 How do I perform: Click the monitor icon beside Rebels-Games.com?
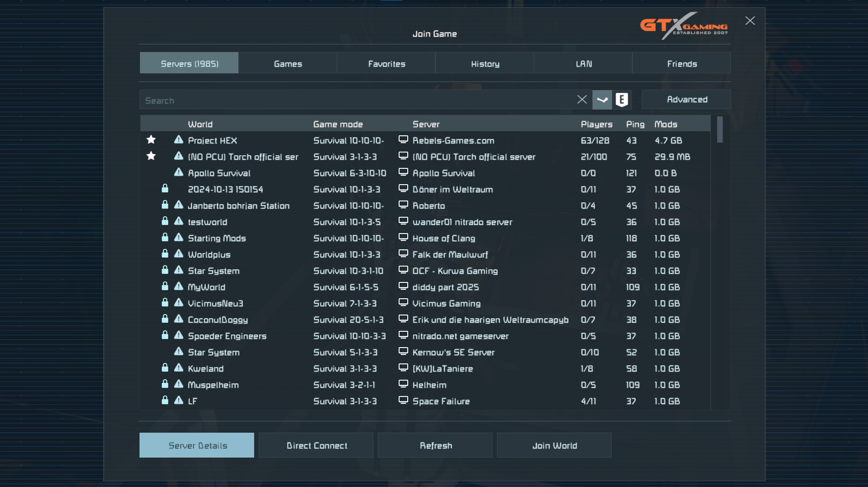403,139
